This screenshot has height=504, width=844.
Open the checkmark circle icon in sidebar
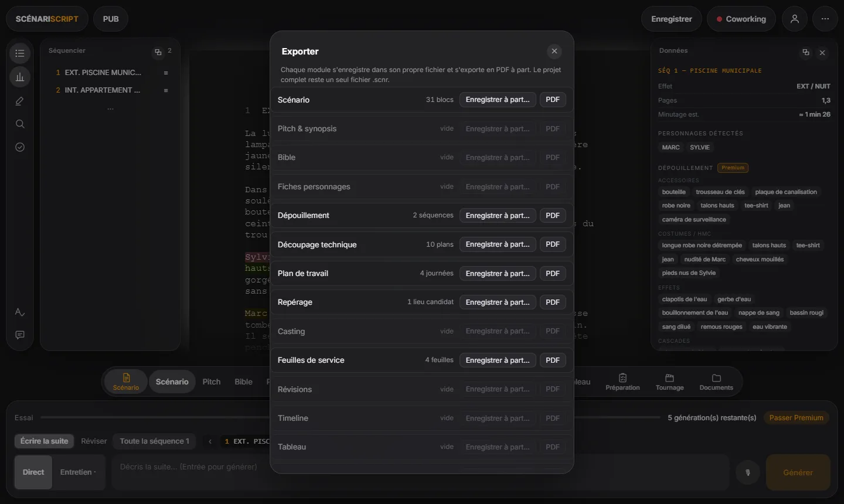20,147
